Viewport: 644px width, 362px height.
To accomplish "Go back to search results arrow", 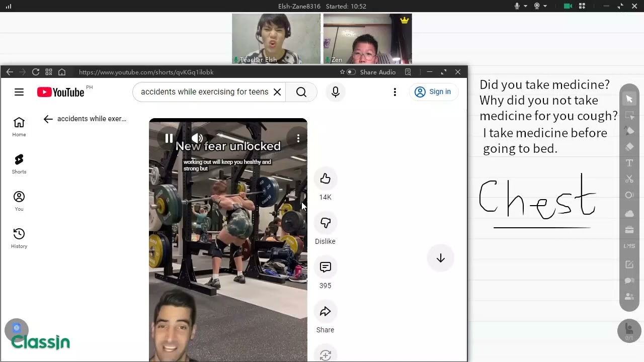I will (x=48, y=119).
